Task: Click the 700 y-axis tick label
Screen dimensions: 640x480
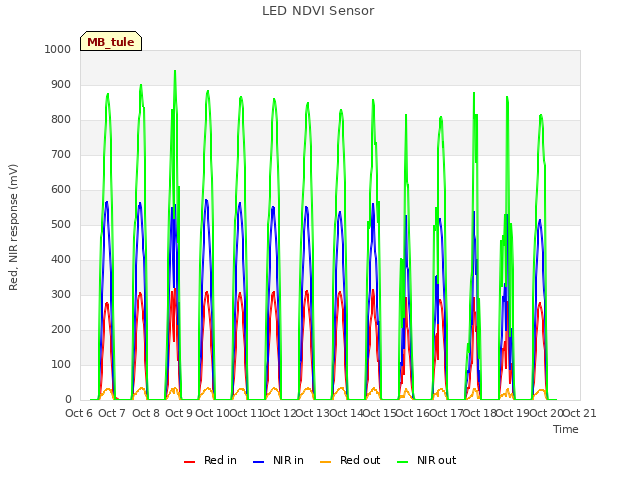Action: 61,154
